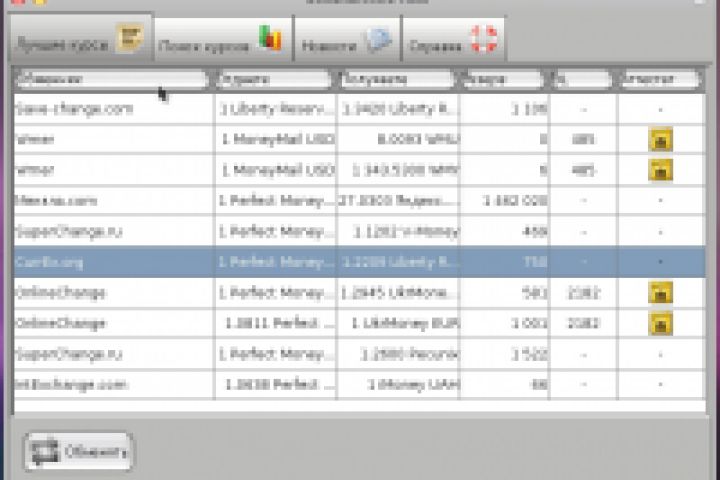
Task: Click the Обновить refresh button
Action: pos(78,452)
